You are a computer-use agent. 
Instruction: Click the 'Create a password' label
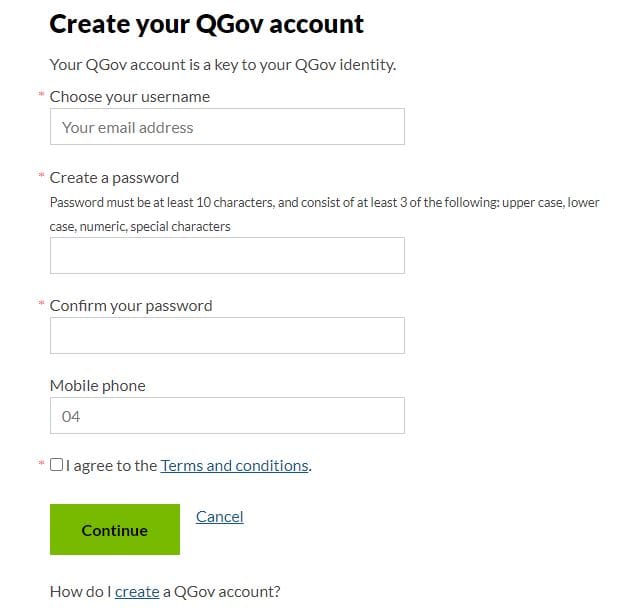tap(114, 178)
